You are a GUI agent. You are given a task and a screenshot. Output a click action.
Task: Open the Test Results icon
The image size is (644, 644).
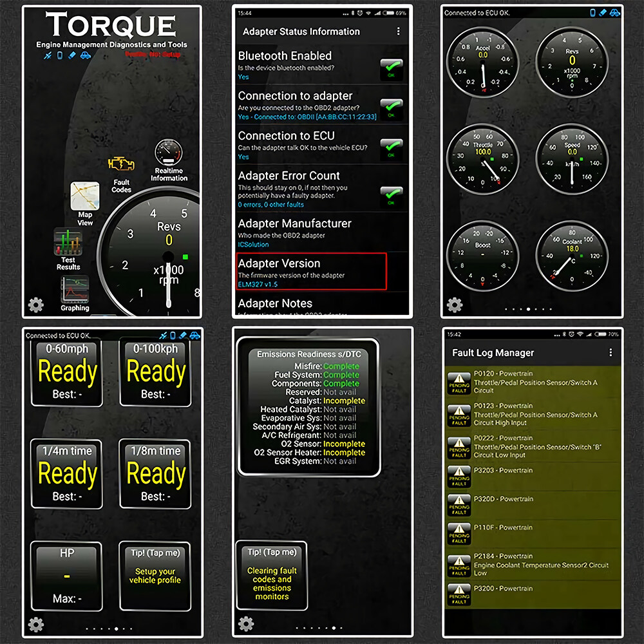[68, 243]
